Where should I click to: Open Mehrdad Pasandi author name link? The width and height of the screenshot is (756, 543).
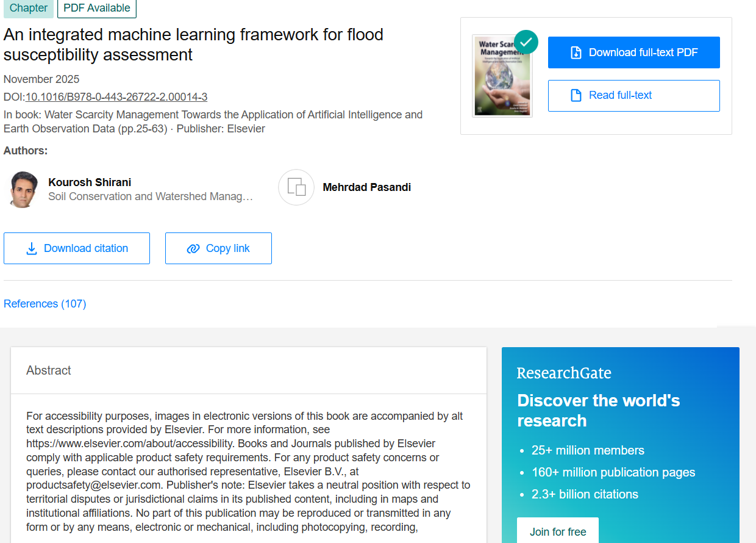click(x=366, y=187)
